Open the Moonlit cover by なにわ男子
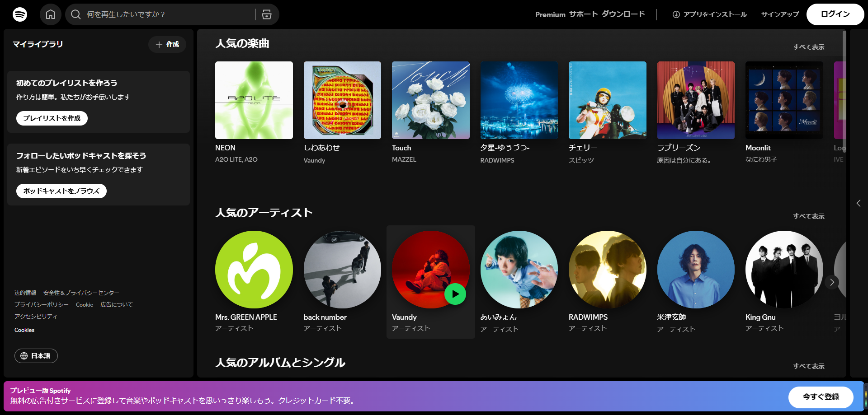 coord(784,100)
